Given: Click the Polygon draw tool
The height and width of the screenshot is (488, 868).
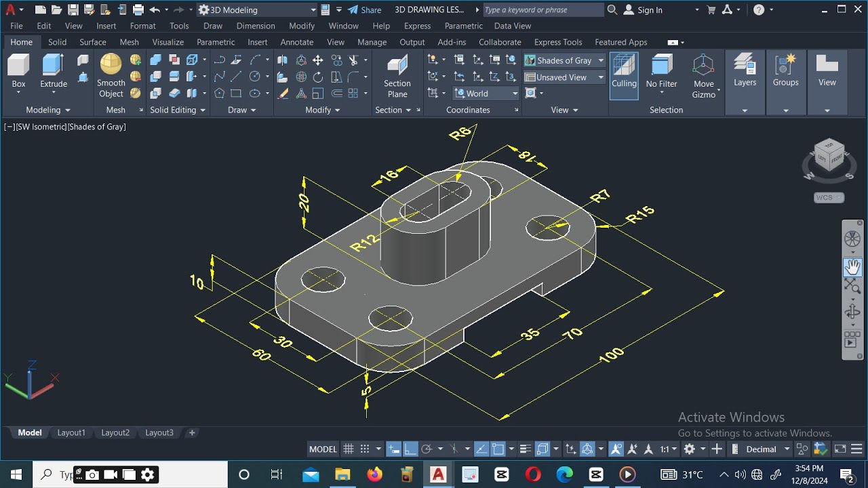Looking at the screenshot, I should [220, 94].
